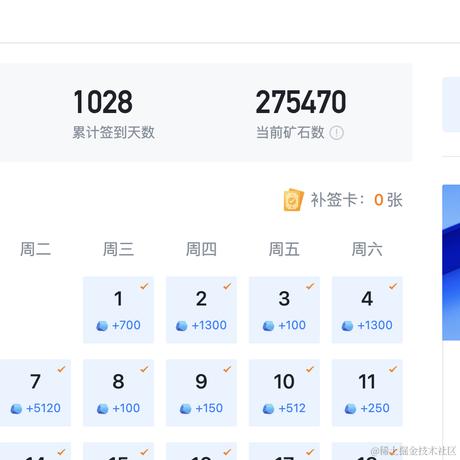Screen dimensions: 460x460
Task: Select calendar day 8 with +100 reward
Action: [x=119, y=393]
